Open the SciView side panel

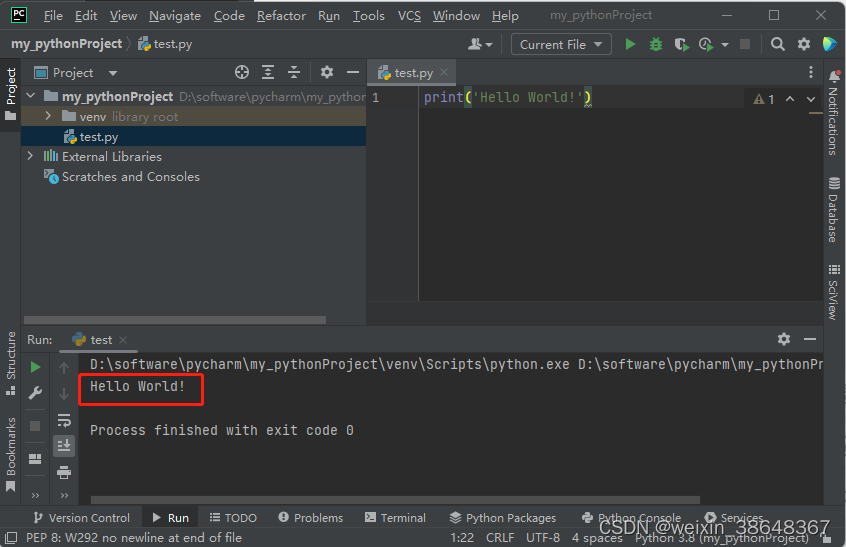(x=834, y=291)
